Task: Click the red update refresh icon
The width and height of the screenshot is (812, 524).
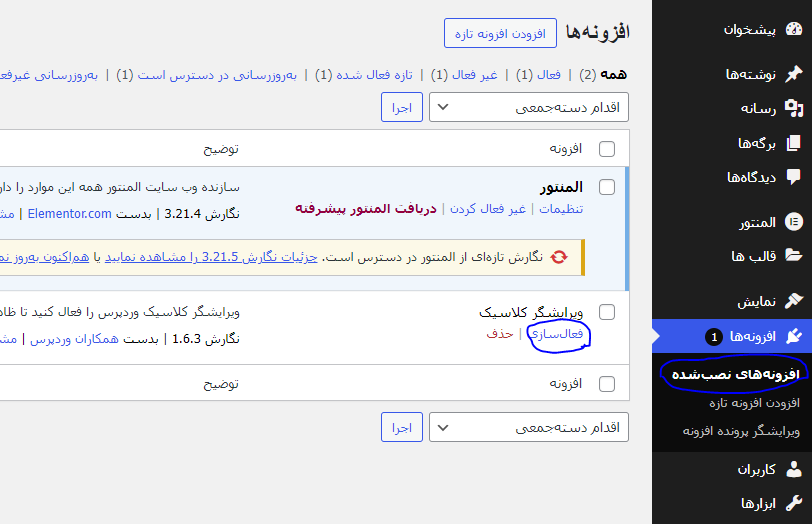Action: [559, 257]
